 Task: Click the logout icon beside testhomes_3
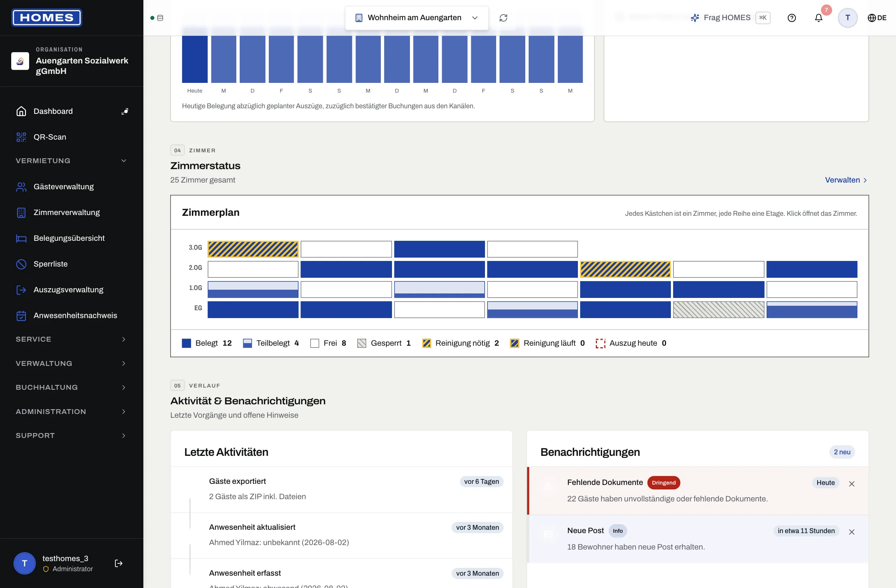[119, 563]
